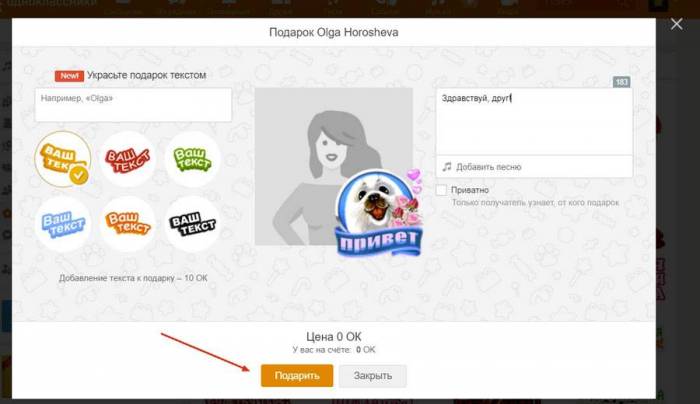Click the character counter badge above message box
700x404 pixels.
[621, 82]
